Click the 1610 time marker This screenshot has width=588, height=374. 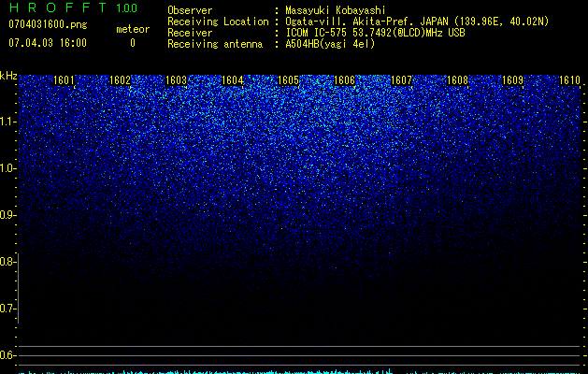pyautogui.click(x=569, y=80)
